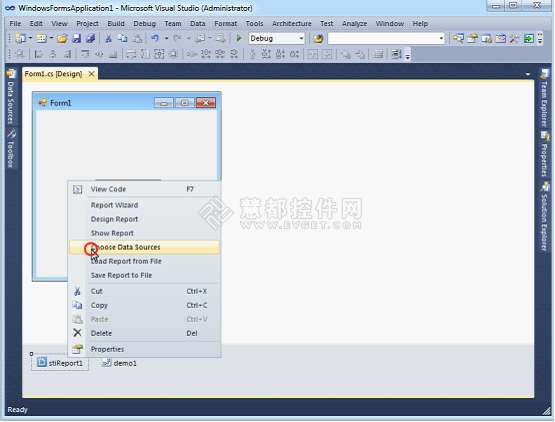
Task: Open the Architecture menu
Action: tap(292, 24)
